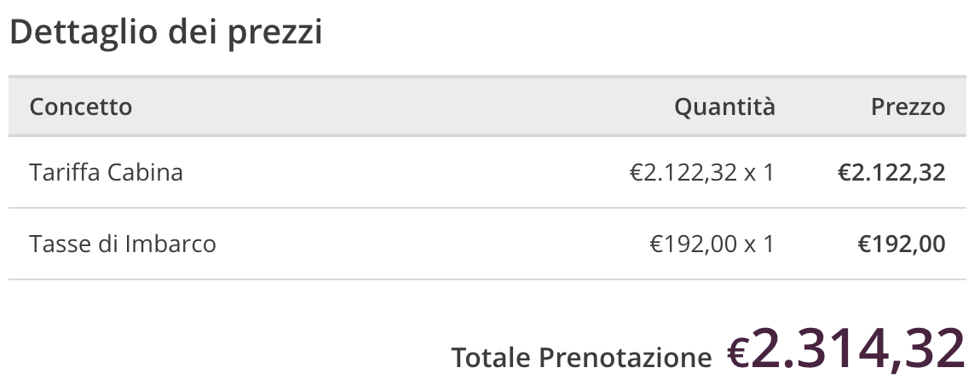
Task: Select the "€2.122,32 x 1" quantity cell
Action: (701, 173)
